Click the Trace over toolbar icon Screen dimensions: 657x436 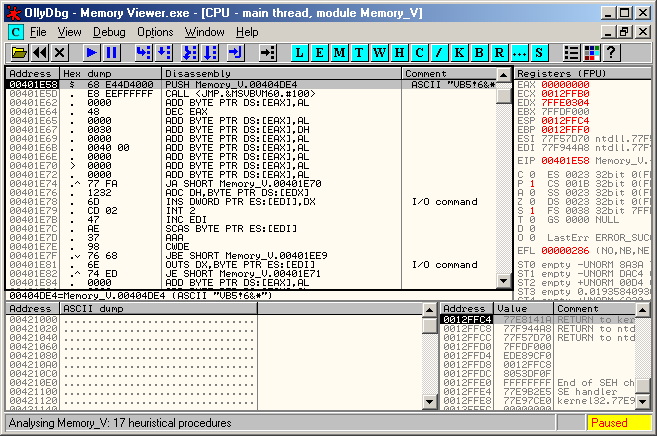[x=210, y=53]
